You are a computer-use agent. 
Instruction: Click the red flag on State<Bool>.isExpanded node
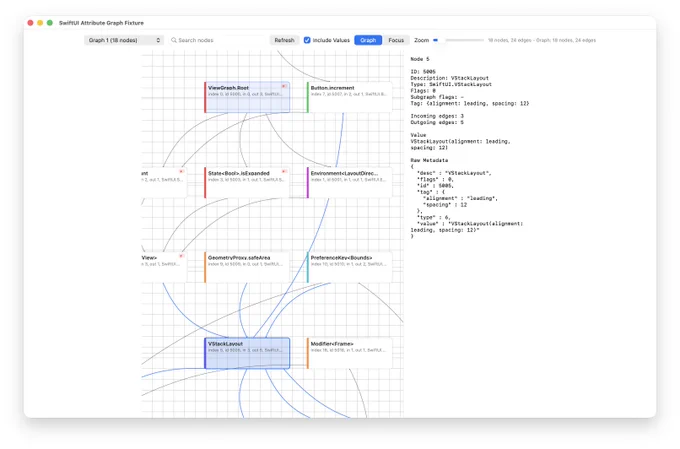pos(284,172)
